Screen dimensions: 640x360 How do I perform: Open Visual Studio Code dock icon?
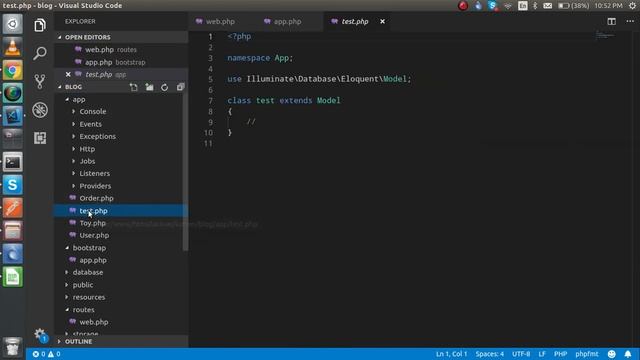coord(13,116)
